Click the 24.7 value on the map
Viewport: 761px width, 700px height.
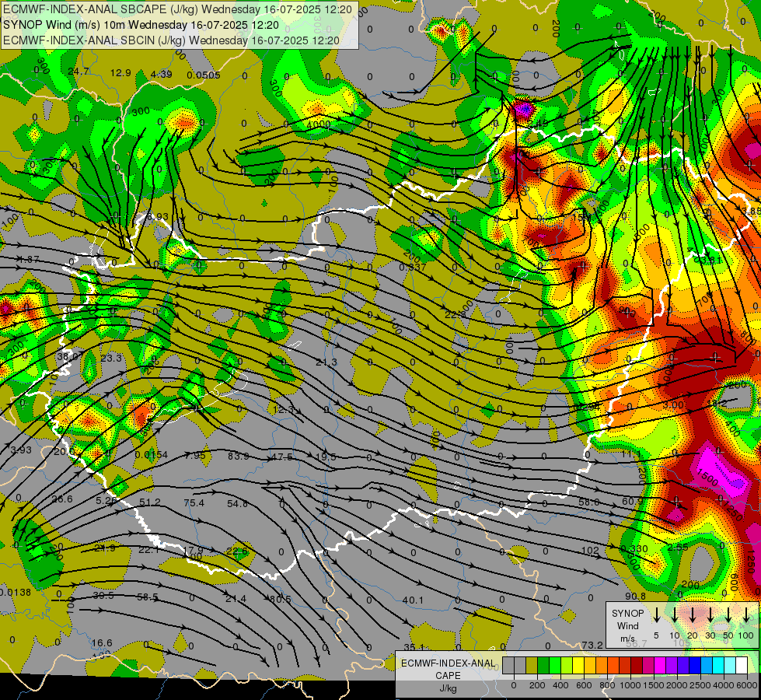tap(79, 72)
